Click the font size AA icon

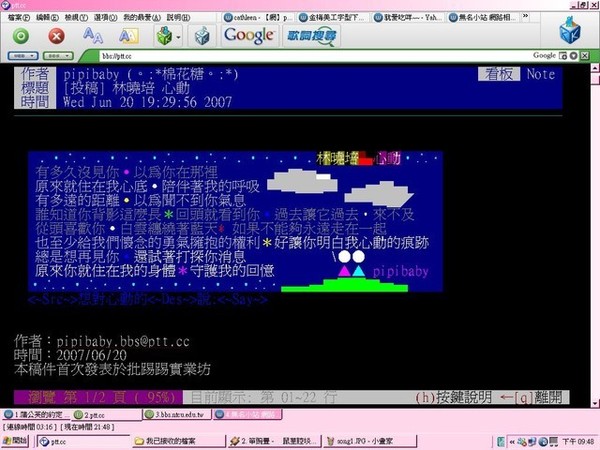click(93, 36)
